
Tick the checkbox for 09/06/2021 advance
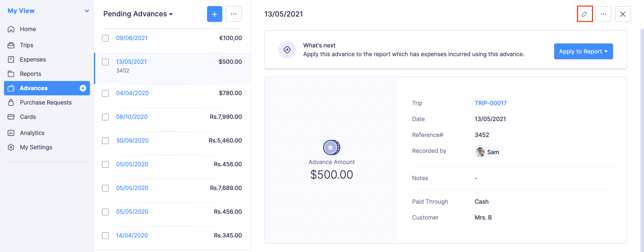(x=105, y=38)
